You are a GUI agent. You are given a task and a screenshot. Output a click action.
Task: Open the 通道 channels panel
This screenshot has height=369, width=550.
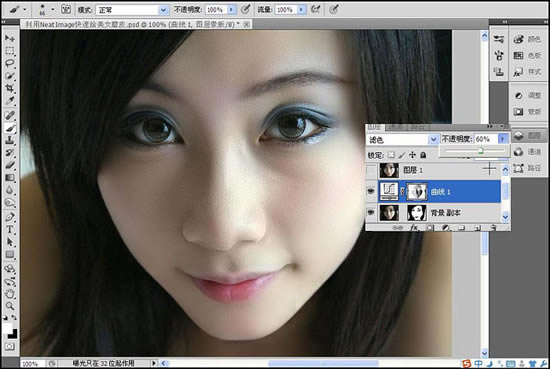tap(529, 152)
